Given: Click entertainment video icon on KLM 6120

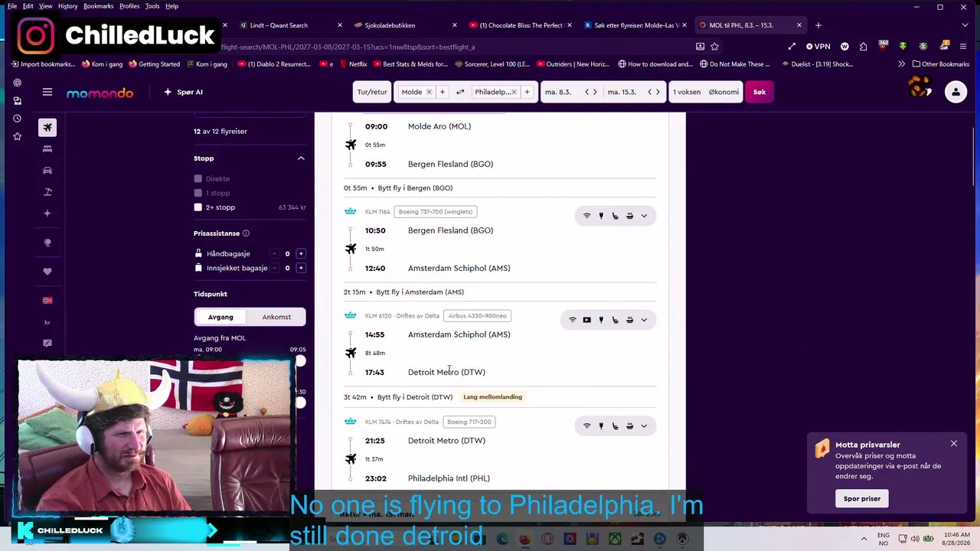Looking at the screenshot, I should [x=587, y=320].
